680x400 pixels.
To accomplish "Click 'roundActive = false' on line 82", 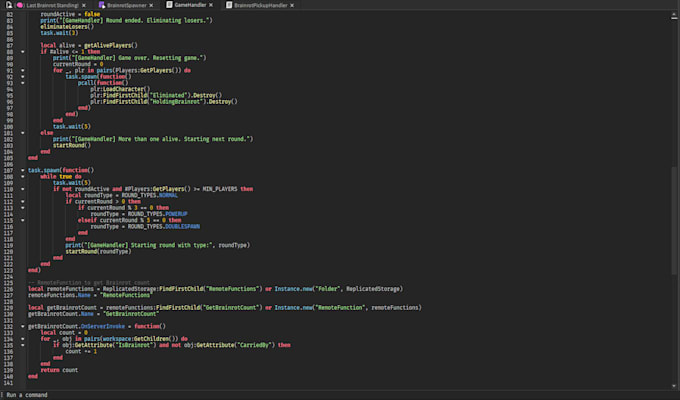I will 70,14.
